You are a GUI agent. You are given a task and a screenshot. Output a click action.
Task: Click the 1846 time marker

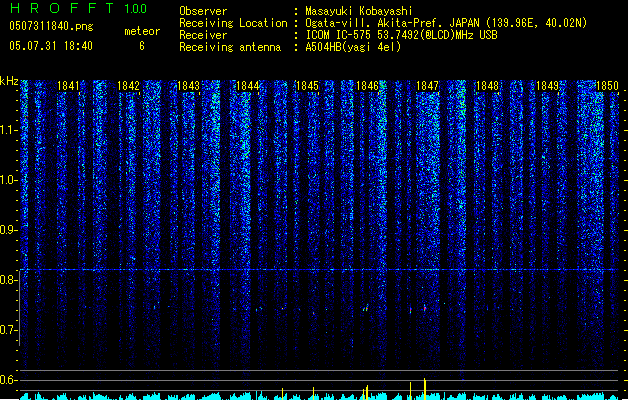[x=367, y=86]
